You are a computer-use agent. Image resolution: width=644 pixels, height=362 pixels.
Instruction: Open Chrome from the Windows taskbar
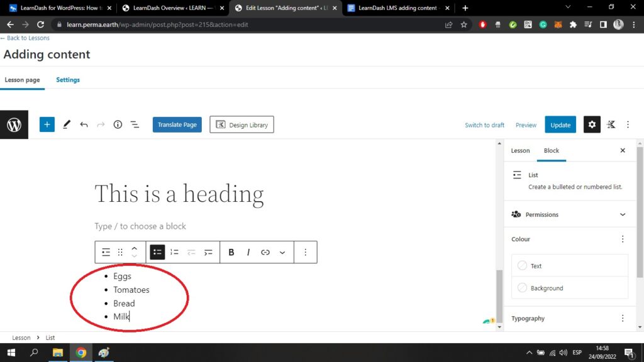coord(81,353)
